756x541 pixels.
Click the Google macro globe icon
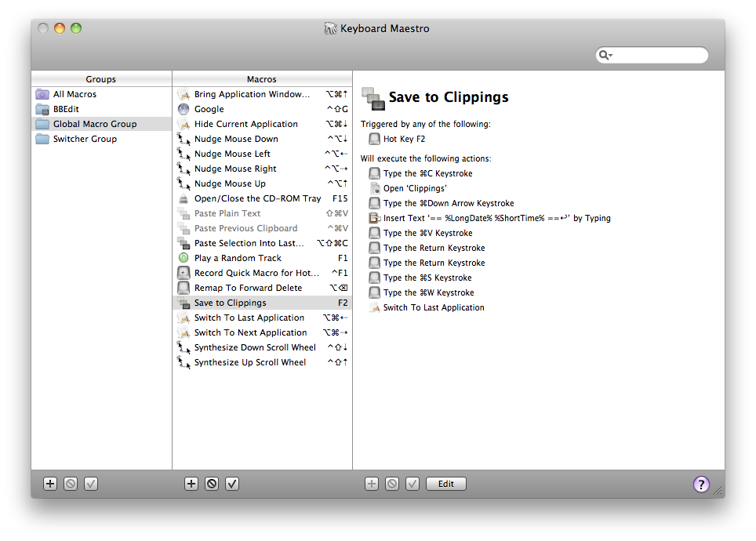tap(184, 109)
